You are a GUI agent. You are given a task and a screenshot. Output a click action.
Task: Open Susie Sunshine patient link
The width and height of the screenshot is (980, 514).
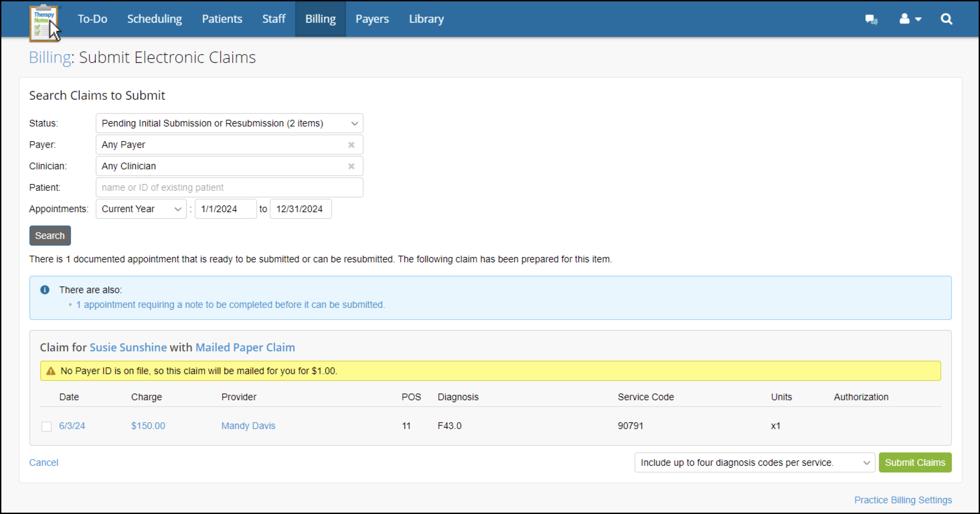coord(128,347)
